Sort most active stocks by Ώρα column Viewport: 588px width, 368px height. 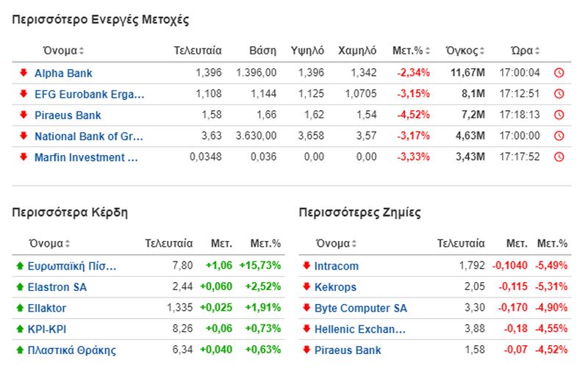click(525, 51)
